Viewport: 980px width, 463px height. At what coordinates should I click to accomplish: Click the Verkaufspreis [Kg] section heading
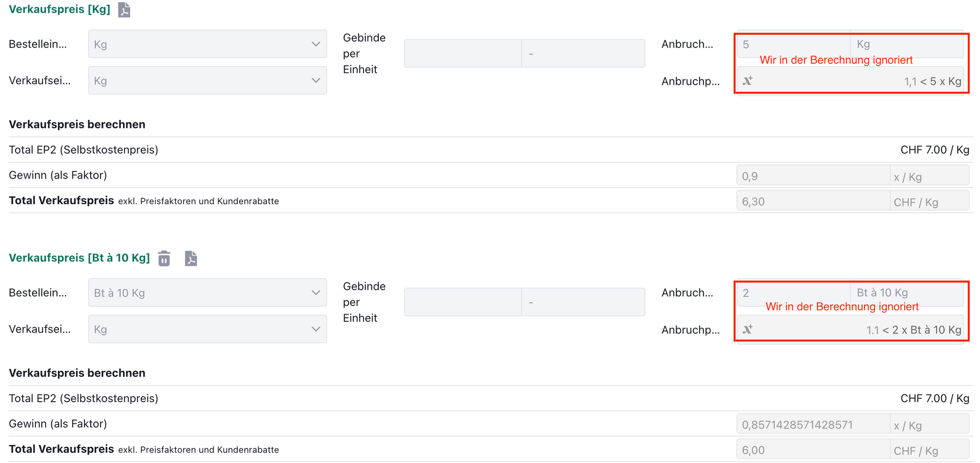[x=59, y=9]
